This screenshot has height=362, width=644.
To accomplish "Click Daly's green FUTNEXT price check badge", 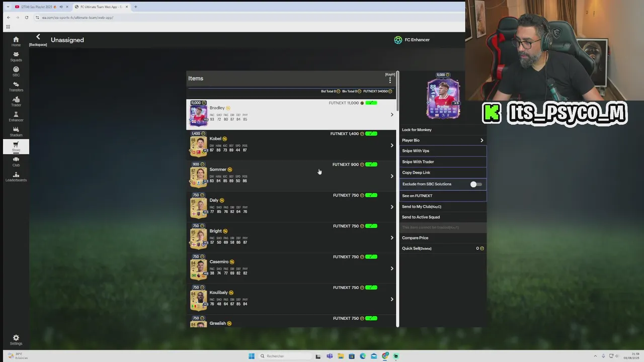I will (371, 195).
